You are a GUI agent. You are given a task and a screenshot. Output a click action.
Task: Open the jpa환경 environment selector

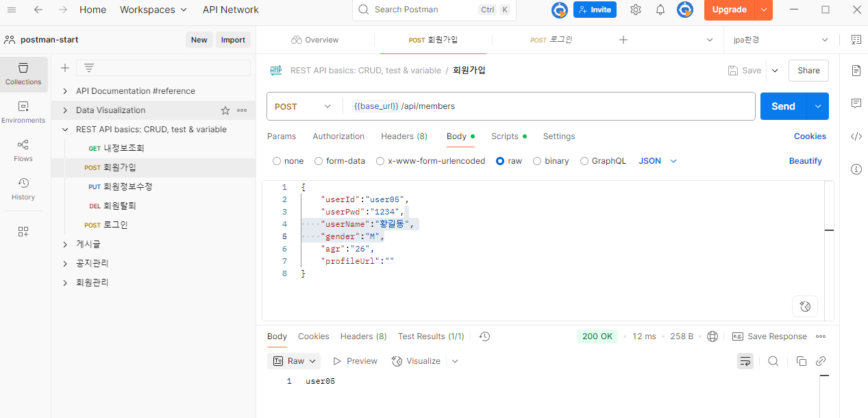click(781, 40)
